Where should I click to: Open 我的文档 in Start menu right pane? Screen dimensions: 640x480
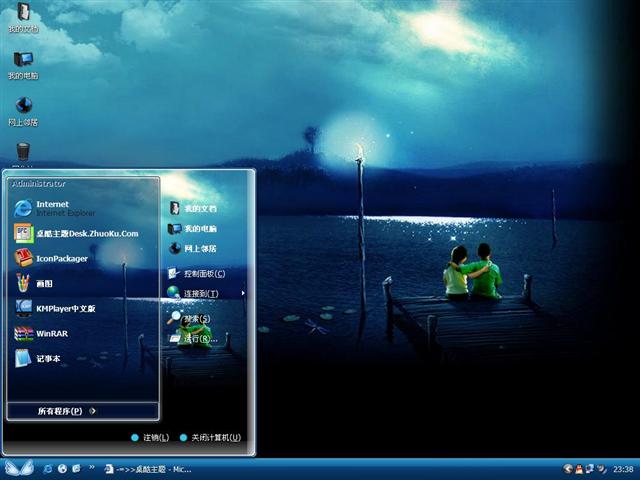[x=193, y=209]
